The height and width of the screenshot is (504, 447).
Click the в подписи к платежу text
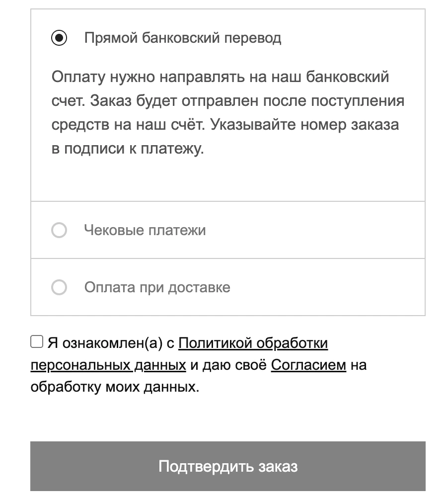pos(128,149)
